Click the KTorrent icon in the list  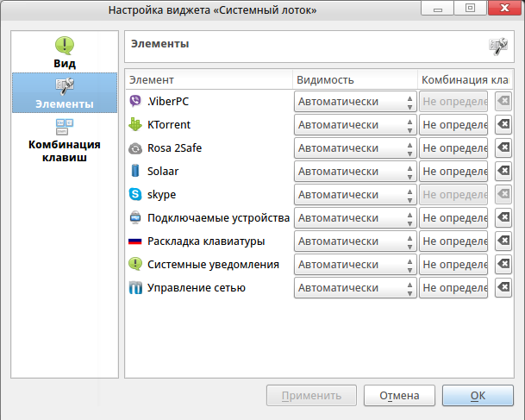point(134,125)
